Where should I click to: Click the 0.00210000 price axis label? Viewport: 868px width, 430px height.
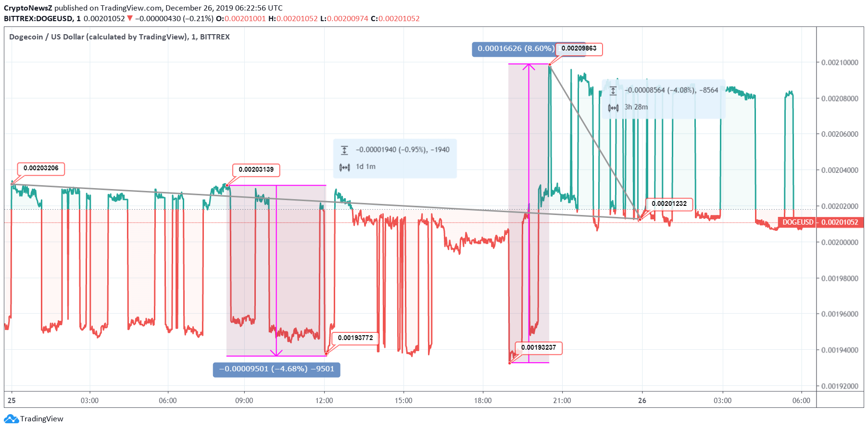coord(840,63)
